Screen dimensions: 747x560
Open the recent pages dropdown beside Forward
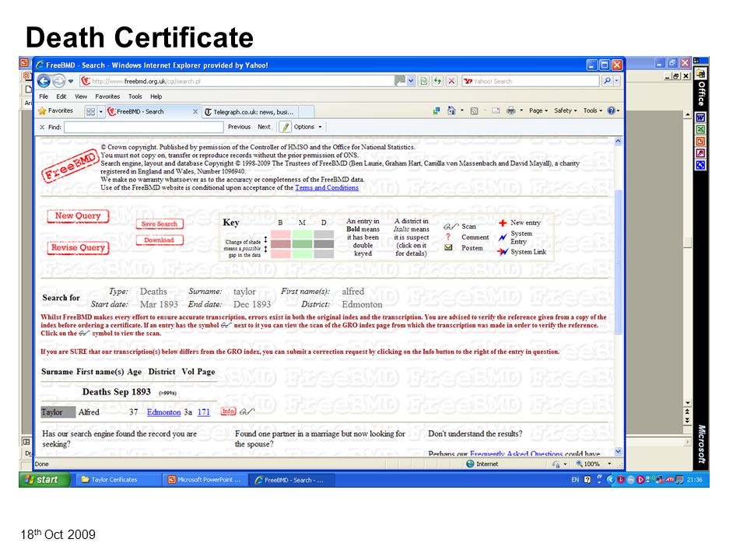(71, 82)
